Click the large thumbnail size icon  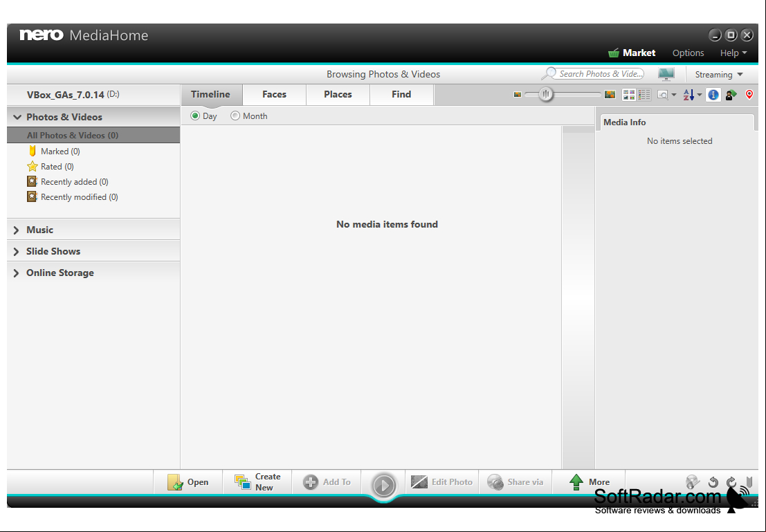pyautogui.click(x=610, y=94)
